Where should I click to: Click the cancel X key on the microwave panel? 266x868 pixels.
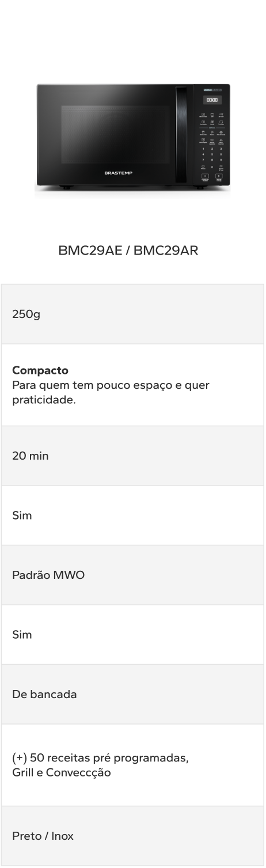click(205, 176)
